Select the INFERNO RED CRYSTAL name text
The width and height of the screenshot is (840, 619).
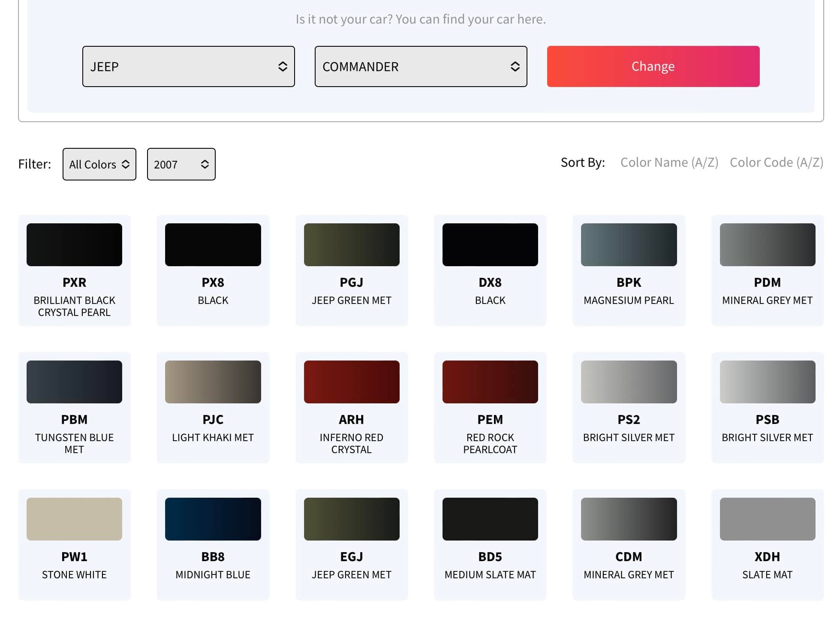(352, 444)
